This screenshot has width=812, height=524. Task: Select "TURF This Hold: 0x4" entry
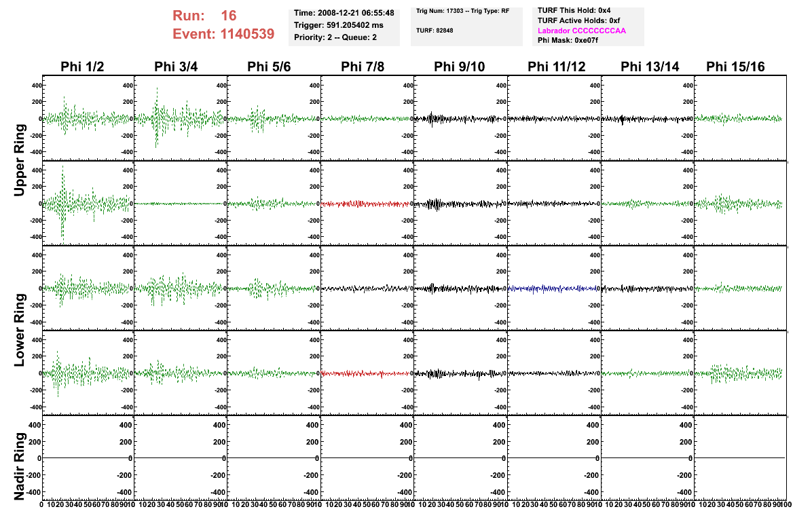point(574,10)
